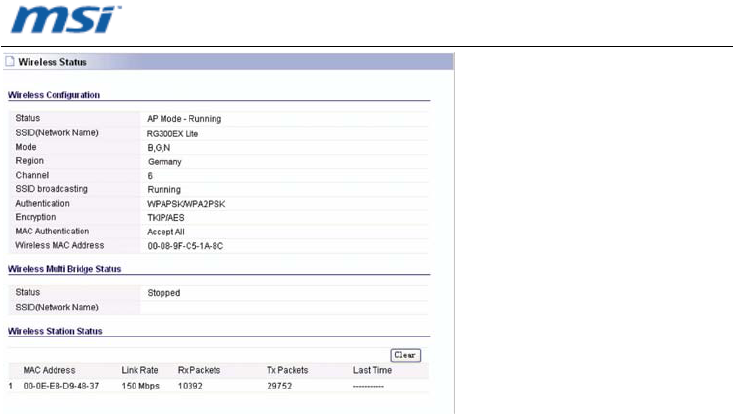This screenshot has width=733, height=414.
Task: Click the 'Tx Packets' column header
Action: coord(287,370)
